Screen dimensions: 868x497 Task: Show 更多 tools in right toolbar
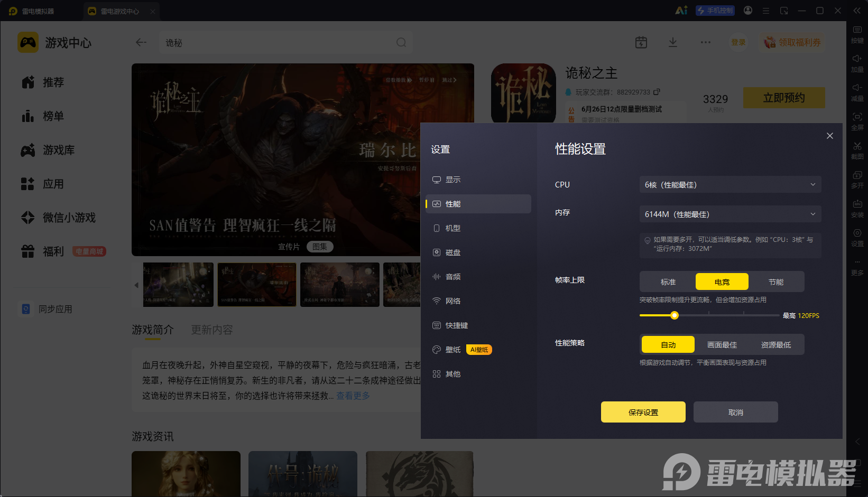coord(857,267)
